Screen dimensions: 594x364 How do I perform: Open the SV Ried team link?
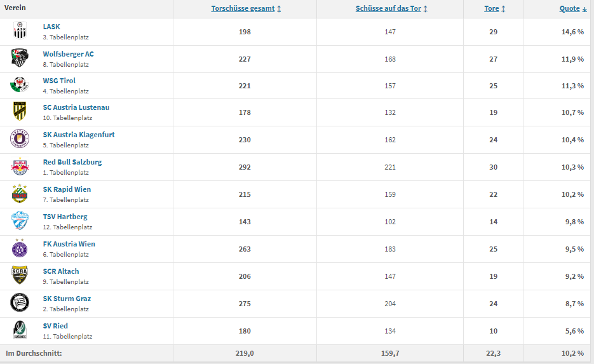click(55, 326)
